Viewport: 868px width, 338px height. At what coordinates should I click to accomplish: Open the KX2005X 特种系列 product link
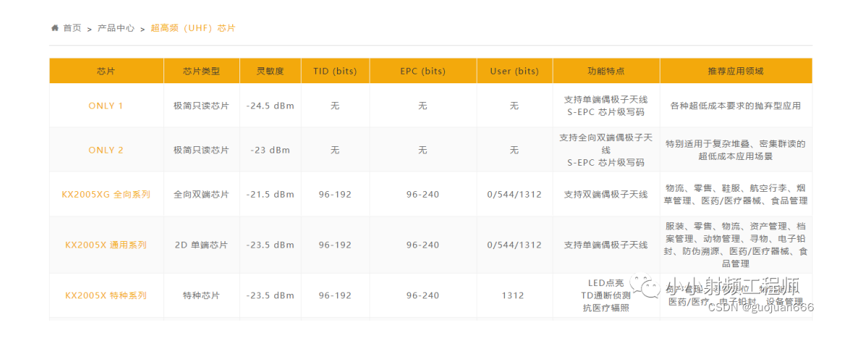click(106, 295)
